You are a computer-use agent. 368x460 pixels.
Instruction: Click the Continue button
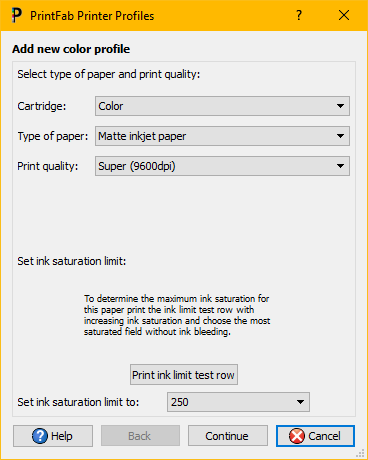click(228, 436)
